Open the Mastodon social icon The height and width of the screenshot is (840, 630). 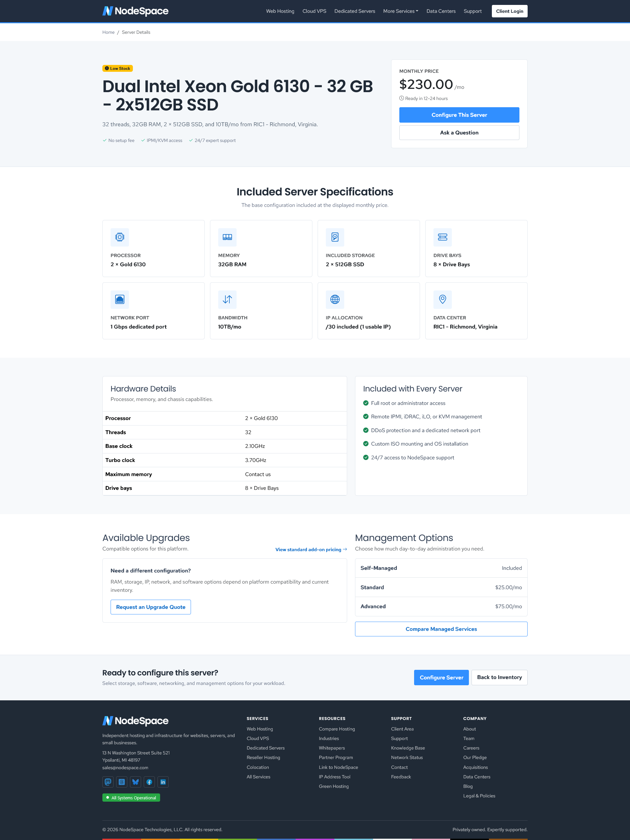[x=108, y=782]
